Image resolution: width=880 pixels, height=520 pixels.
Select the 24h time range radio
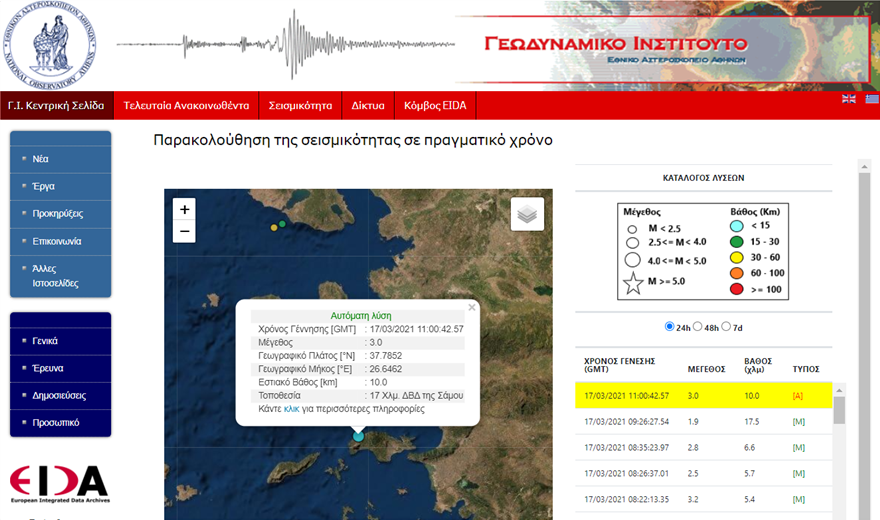pyautogui.click(x=670, y=327)
